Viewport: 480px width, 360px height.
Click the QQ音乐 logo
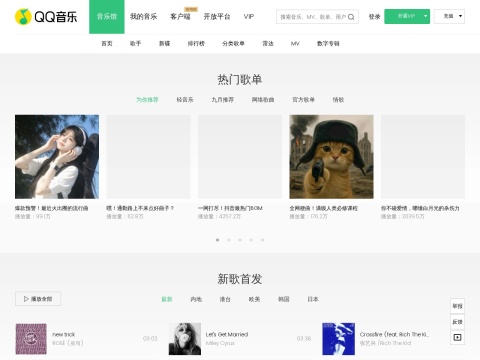(x=46, y=17)
